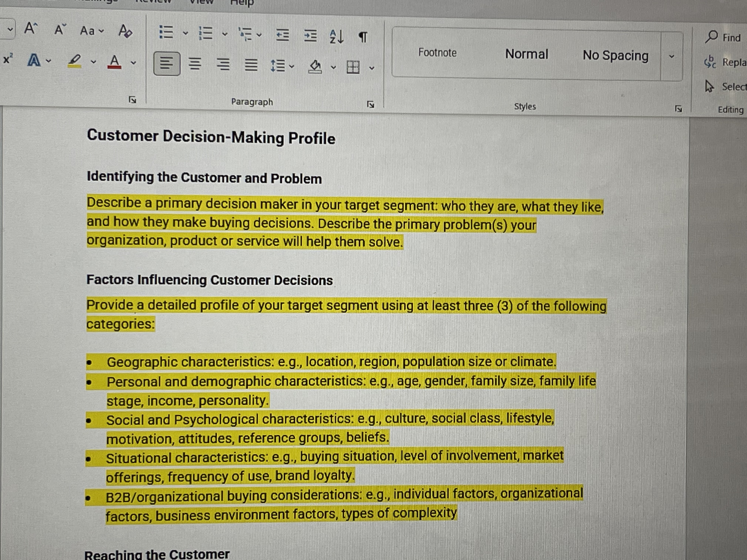Click the Borders icon
747x560 pixels.
(x=353, y=67)
